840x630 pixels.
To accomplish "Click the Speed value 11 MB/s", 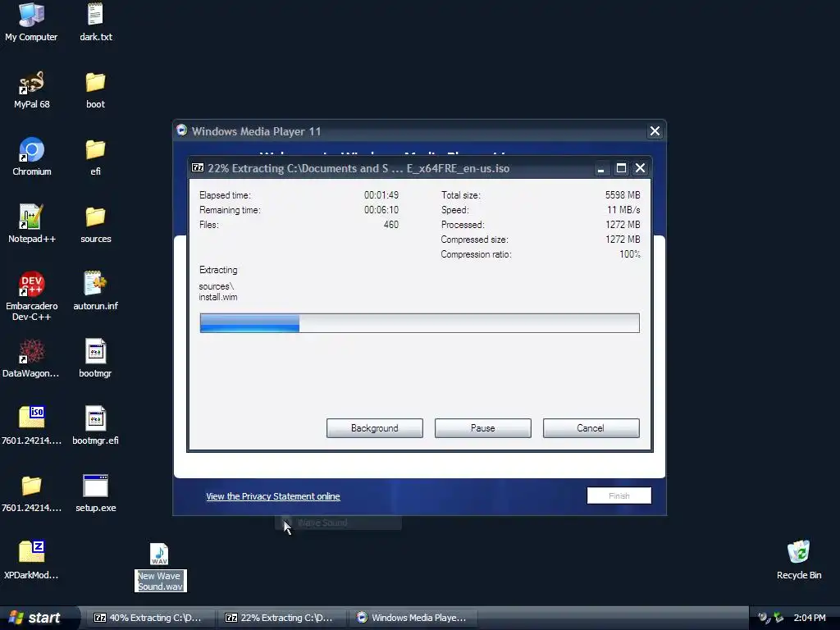I will tap(623, 210).
